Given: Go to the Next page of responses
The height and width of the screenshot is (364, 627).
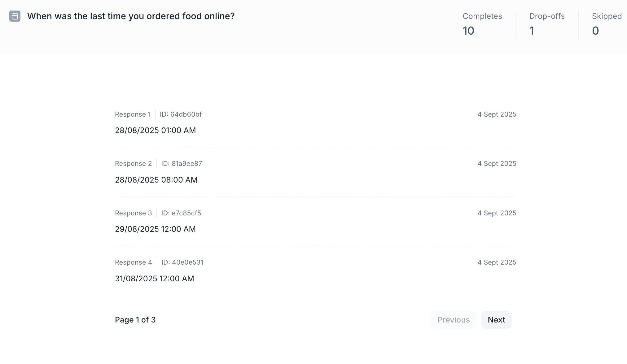Looking at the screenshot, I should 496,320.
